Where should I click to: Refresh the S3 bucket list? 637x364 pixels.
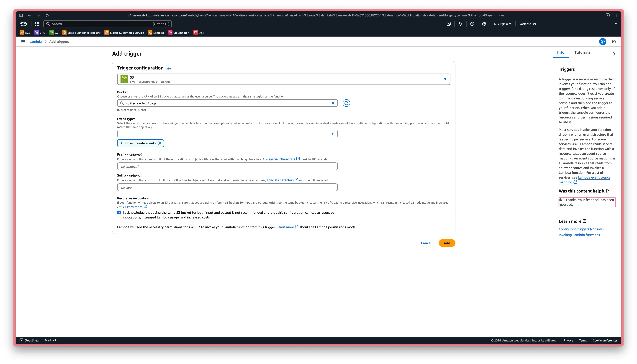click(346, 103)
